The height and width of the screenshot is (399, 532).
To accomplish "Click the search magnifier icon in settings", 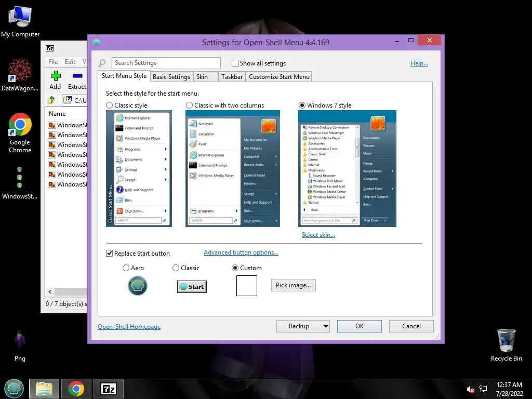I will [x=102, y=63].
